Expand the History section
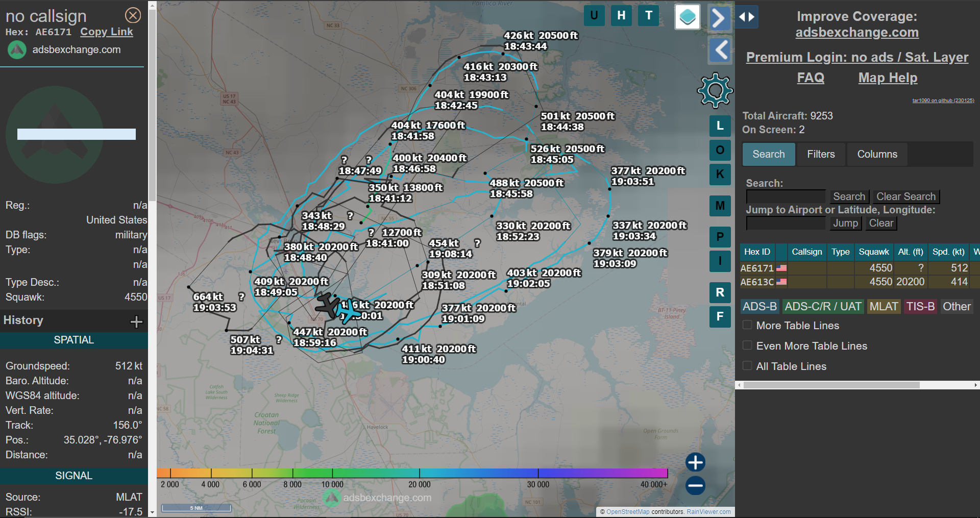Image resolution: width=980 pixels, height=518 pixels. coord(136,322)
